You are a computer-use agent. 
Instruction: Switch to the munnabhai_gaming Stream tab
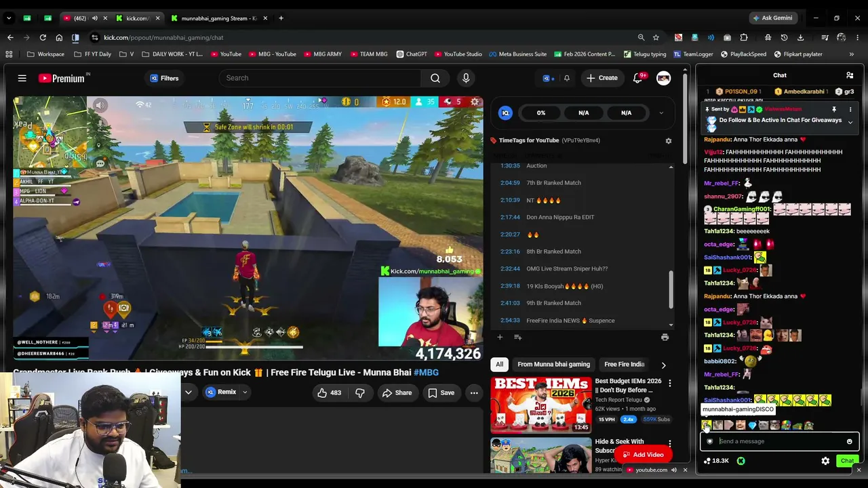point(219,18)
